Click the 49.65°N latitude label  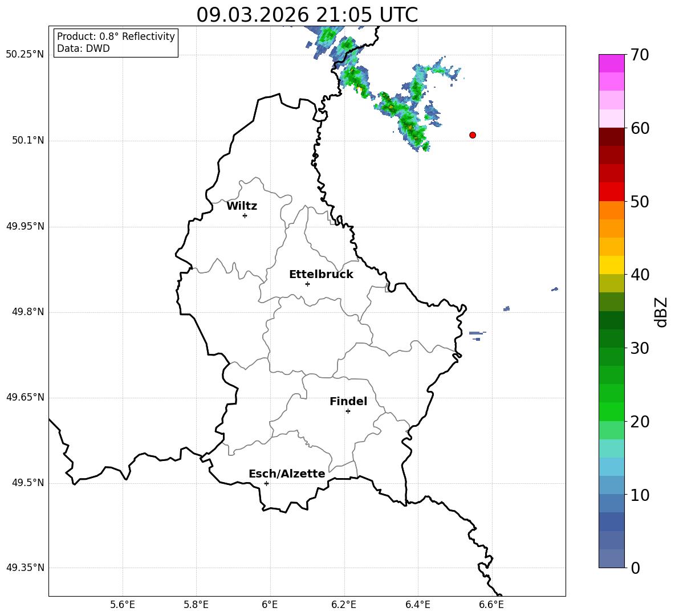point(25,397)
